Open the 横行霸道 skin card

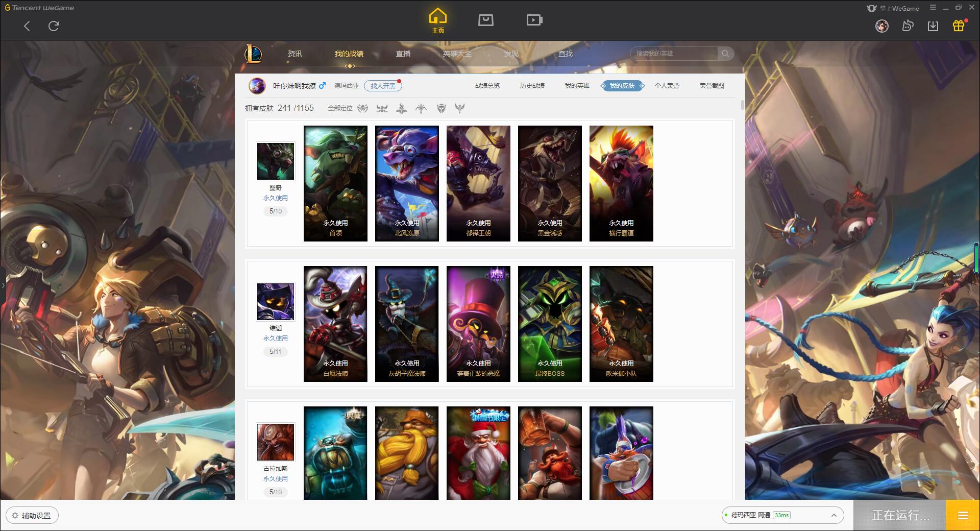coord(621,183)
